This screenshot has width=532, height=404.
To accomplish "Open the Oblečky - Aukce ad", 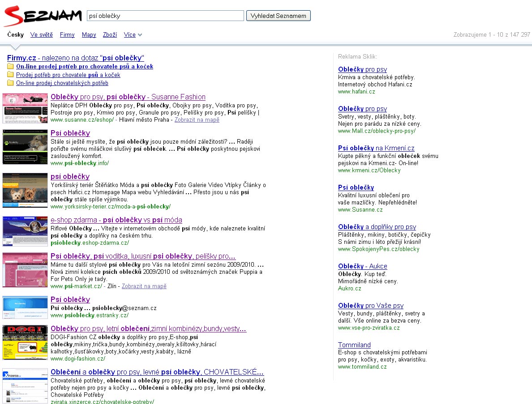I will click(x=362, y=266).
